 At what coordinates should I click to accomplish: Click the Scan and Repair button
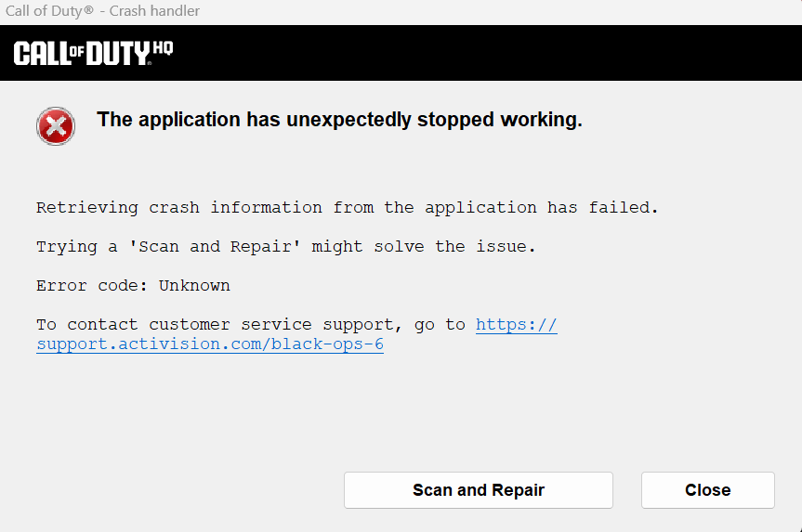tap(479, 490)
